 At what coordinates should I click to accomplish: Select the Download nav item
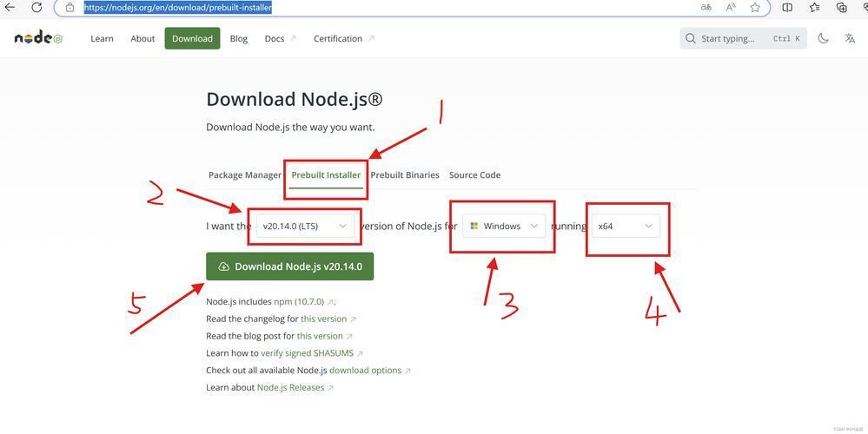(x=192, y=38)
